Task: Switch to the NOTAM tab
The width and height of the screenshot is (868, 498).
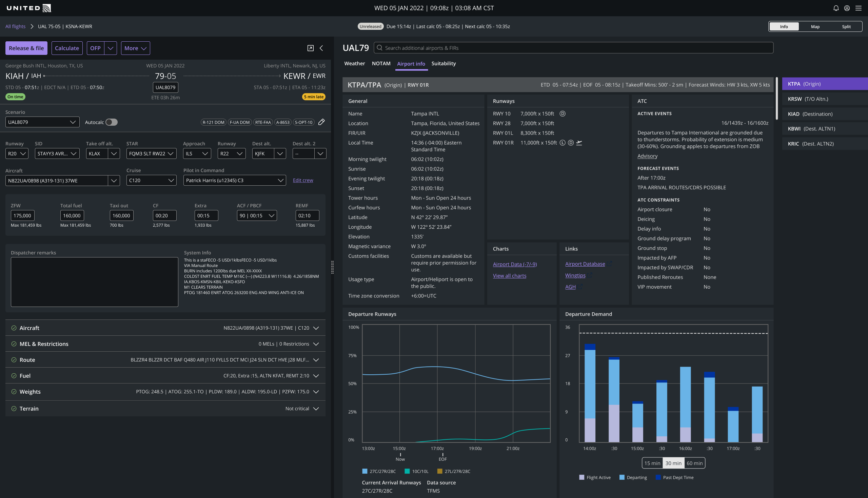Action: pyautogui.click(x=381, y=64)
